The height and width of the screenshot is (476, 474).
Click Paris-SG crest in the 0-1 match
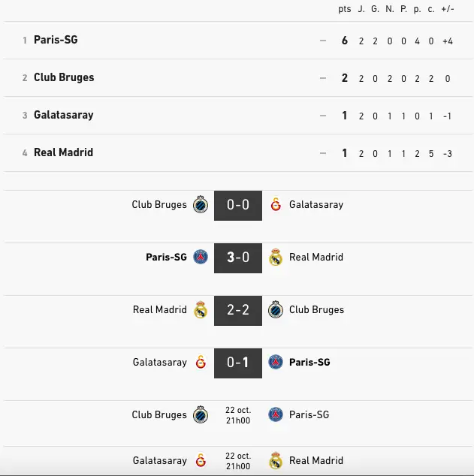click(276, 362)
